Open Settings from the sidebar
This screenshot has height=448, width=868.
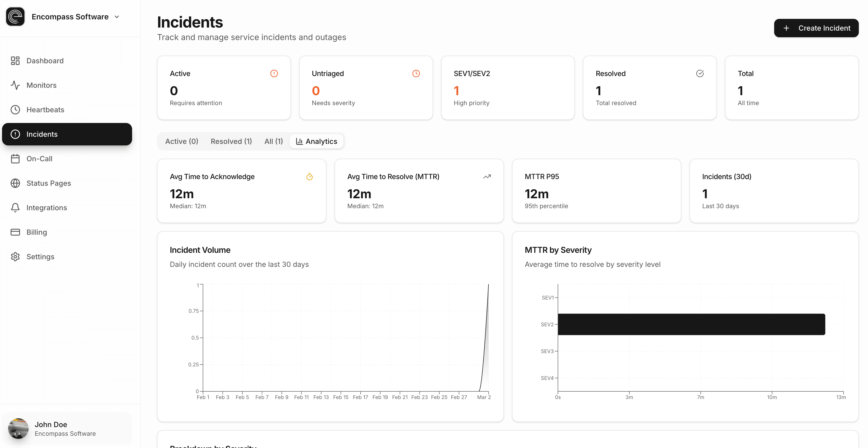point(40,257)
